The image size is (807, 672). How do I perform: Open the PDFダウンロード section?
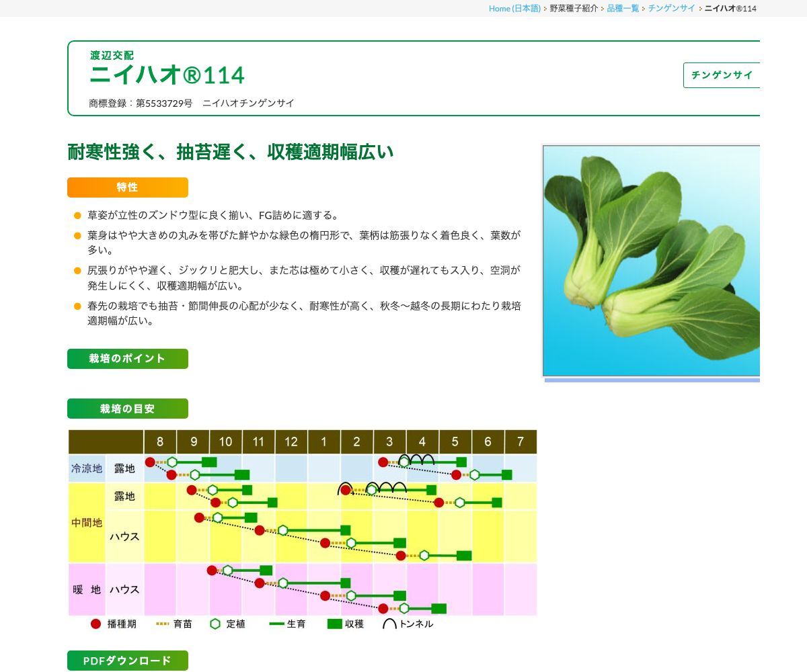point(127,660)
